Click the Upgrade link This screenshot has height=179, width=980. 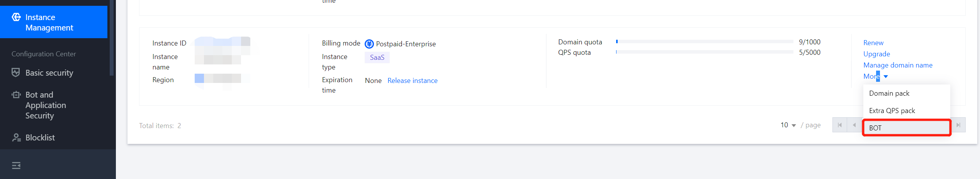(x=876, y=54)
